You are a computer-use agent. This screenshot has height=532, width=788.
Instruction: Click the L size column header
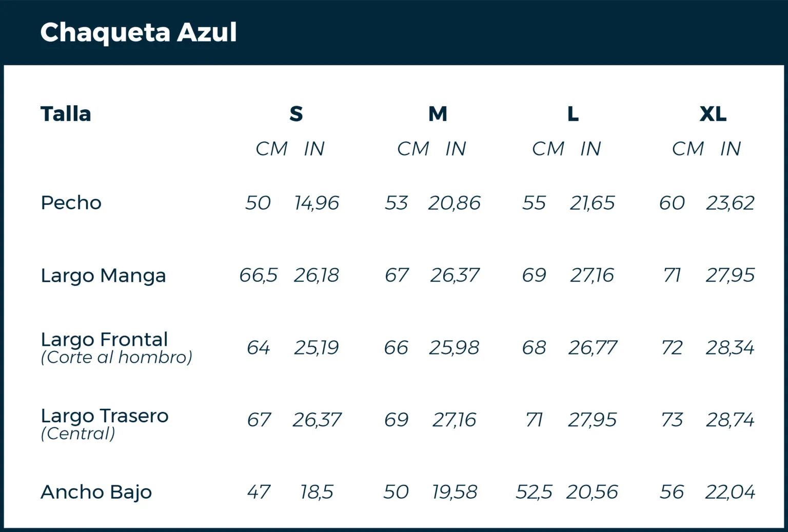coord(573,114)
